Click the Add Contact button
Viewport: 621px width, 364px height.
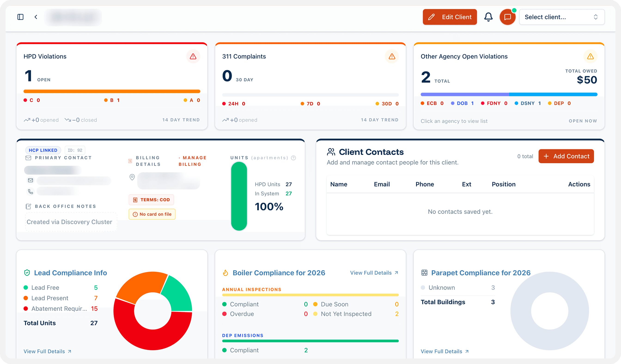tap(566, 156)
